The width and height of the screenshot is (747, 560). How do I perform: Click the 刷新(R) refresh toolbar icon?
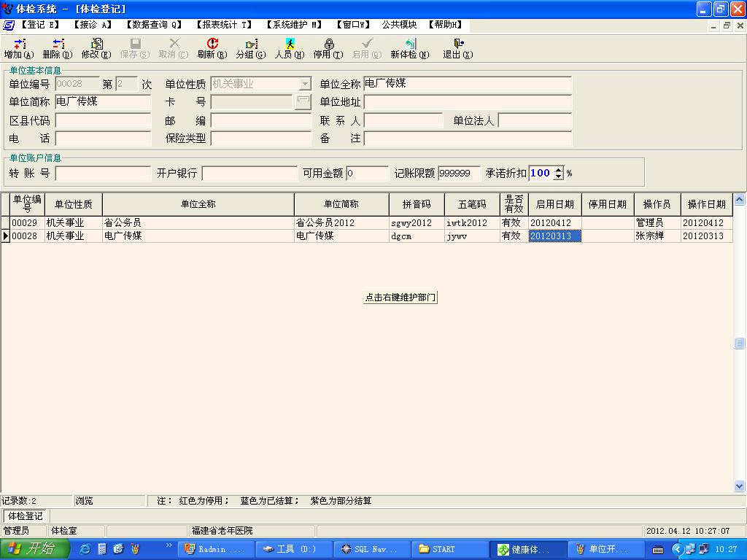[x=212, y=49]
